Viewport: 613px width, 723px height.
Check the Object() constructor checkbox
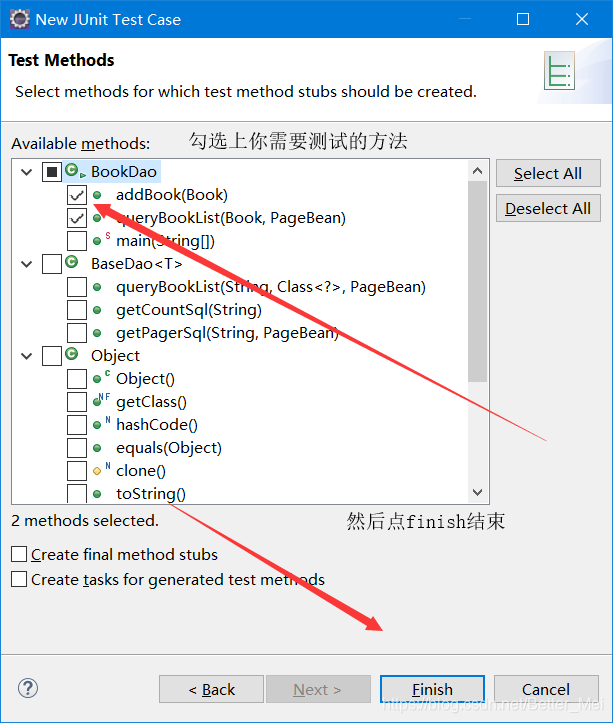(x=77, y=379)
